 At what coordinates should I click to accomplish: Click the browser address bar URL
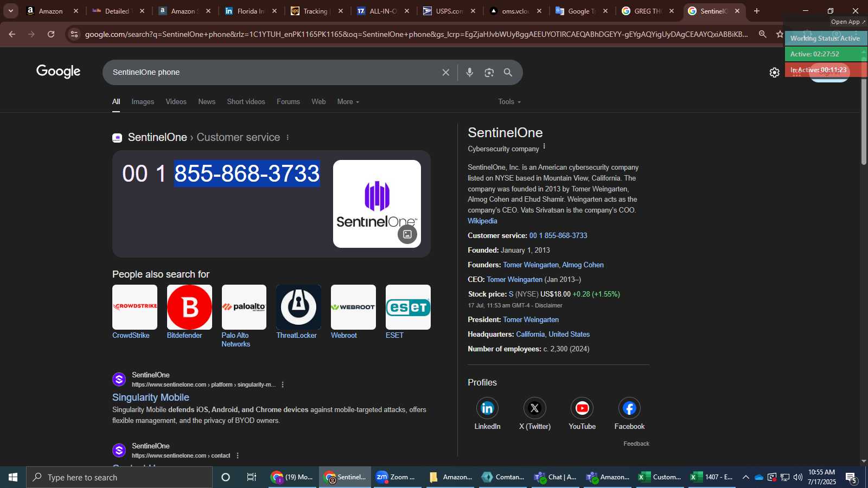[416, 34]
